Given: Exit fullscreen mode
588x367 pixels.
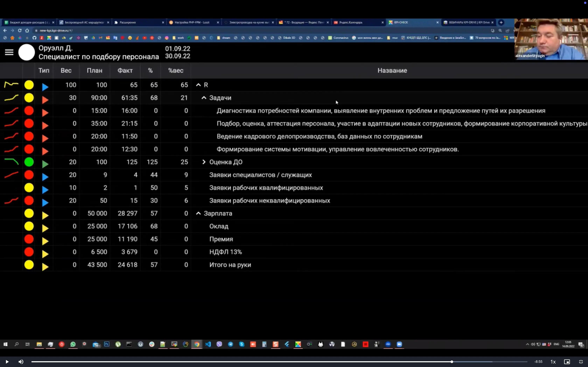Looking at the screenshot, I should (581, 362).
